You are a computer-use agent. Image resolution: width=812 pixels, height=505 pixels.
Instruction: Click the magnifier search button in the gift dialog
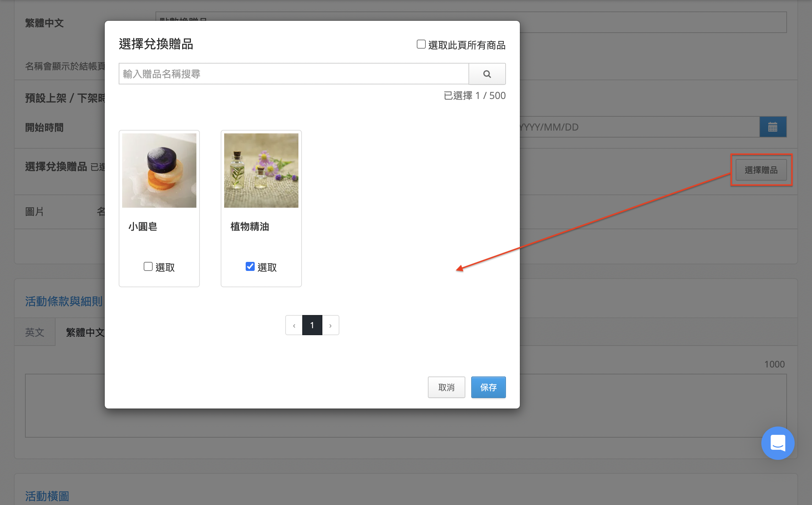coord(487,74)
